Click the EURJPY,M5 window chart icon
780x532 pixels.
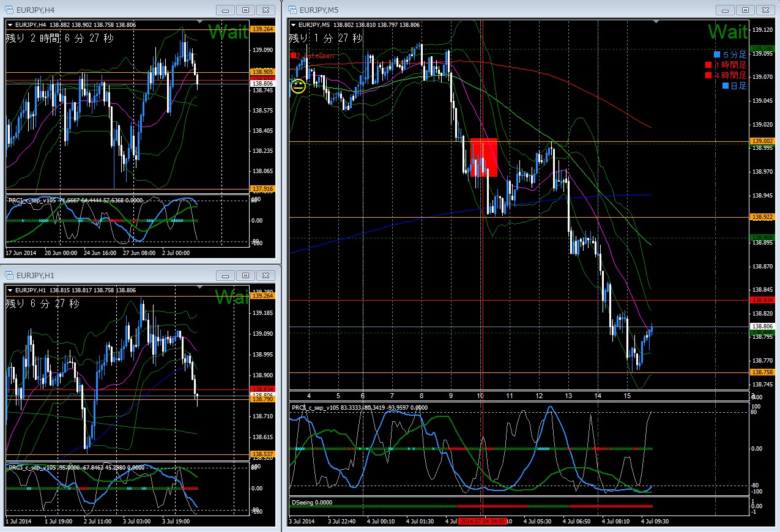click(x=293, y=10)
